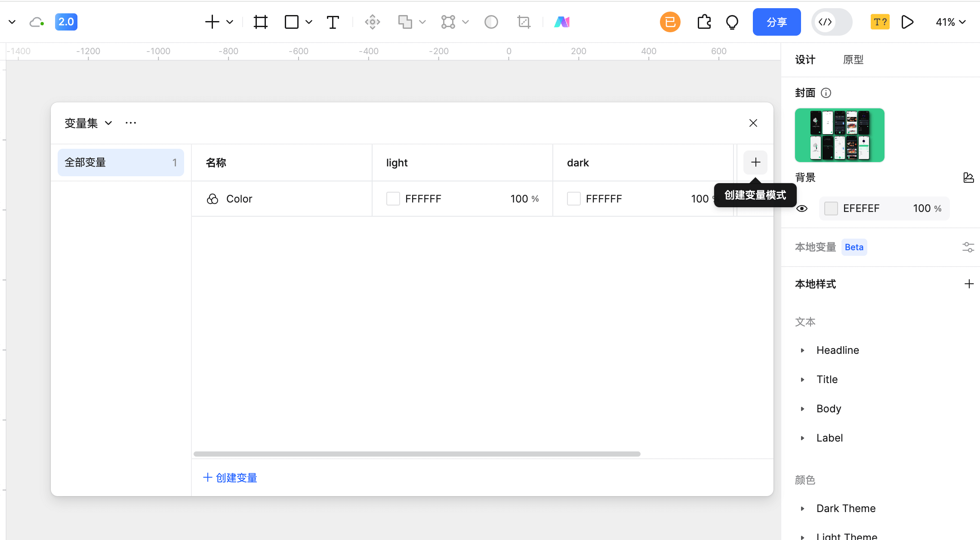Screen dimensions: 980x540
Task: Click the create variable mode plus button
Action: (x=756, y=163)
